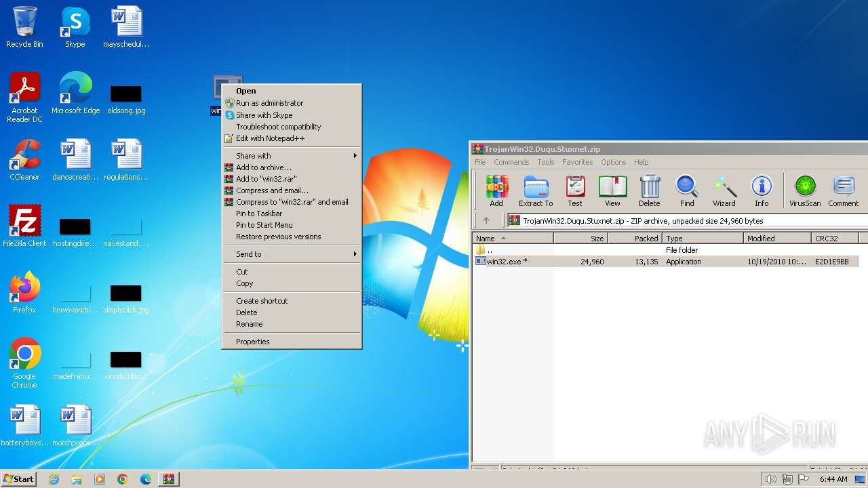Run the VirusScan toolbar icon
The height and width of the screenshot is (488, 868).
[805, 190]
